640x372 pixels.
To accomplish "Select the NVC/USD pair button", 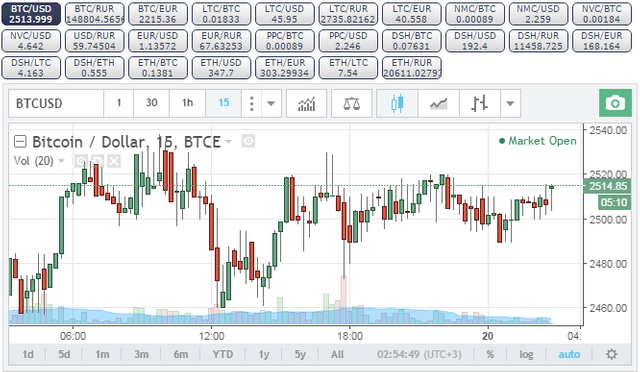I will tap(31, 41).
